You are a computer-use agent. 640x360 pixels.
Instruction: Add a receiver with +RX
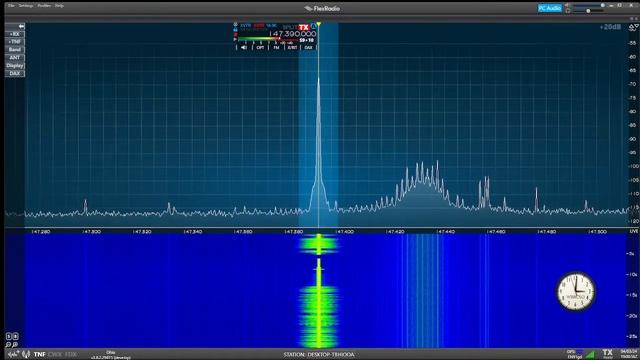(x=15, y=34)
